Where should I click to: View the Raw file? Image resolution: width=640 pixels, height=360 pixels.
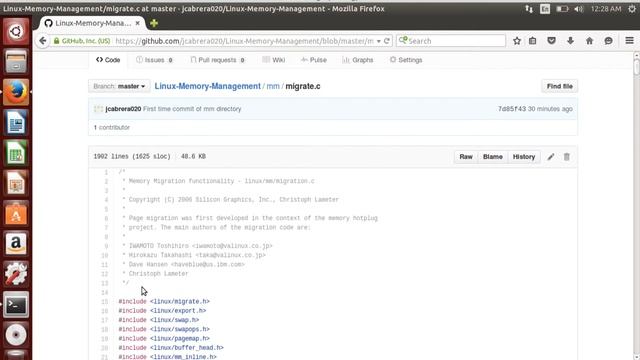[466, 157]
